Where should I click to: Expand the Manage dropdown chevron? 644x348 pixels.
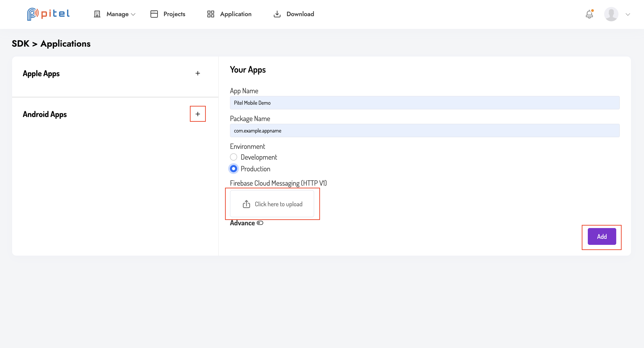133,15
